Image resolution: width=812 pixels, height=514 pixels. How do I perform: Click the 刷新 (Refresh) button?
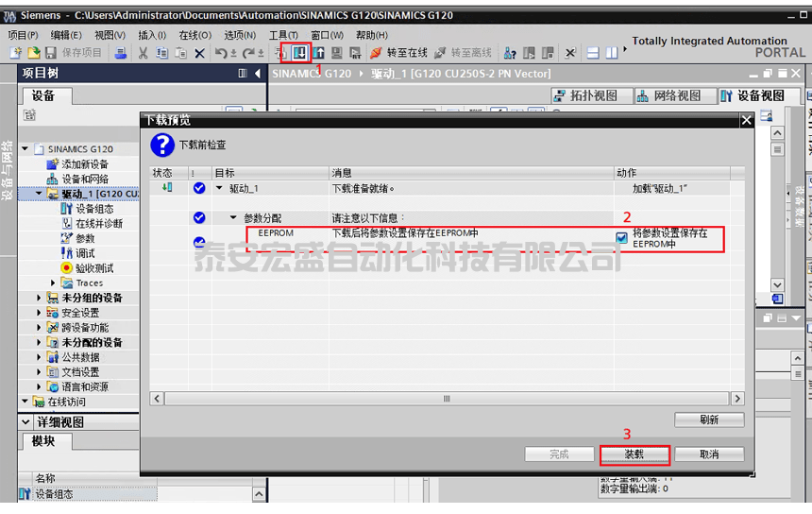(x=709, y=420)
